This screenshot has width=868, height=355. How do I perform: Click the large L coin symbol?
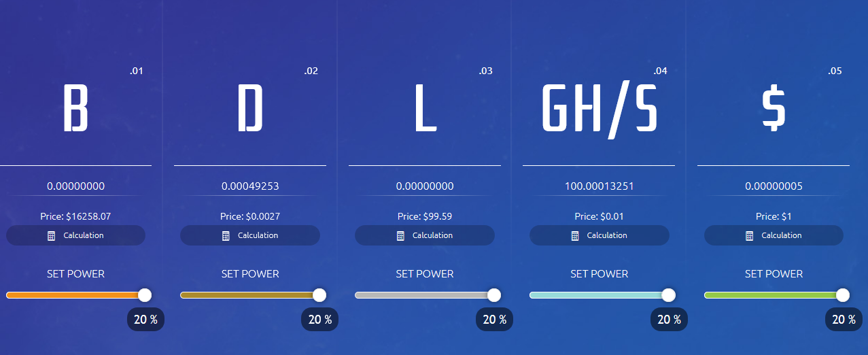tap(425, 108)
